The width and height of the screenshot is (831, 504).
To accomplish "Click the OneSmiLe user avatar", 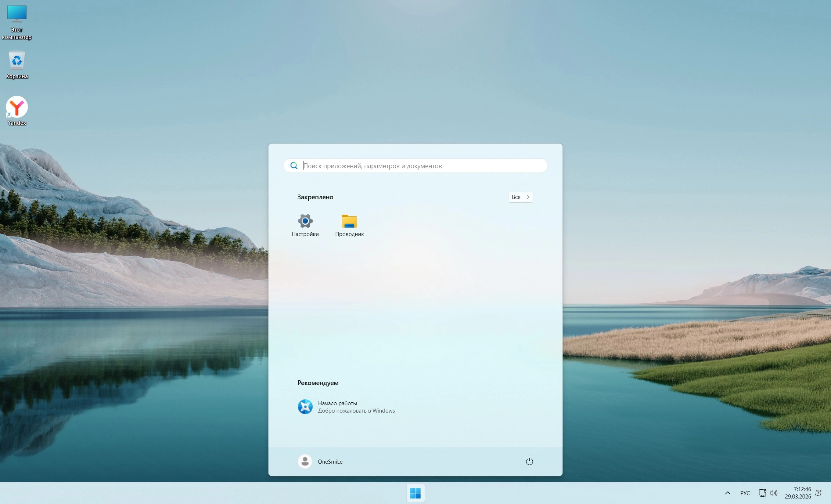I will (305, 461).
